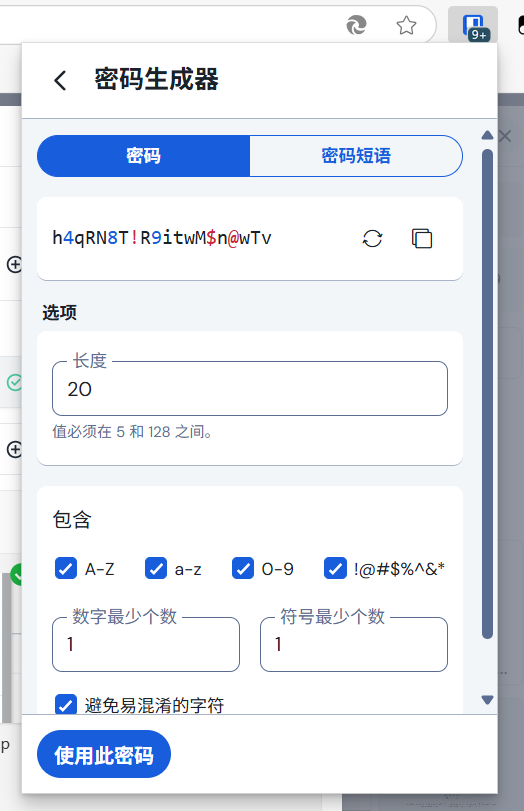Uncheck the A-Z uppercase checkbox
Image resolution: width=524 pixels, height=811 pixels.
66,568
